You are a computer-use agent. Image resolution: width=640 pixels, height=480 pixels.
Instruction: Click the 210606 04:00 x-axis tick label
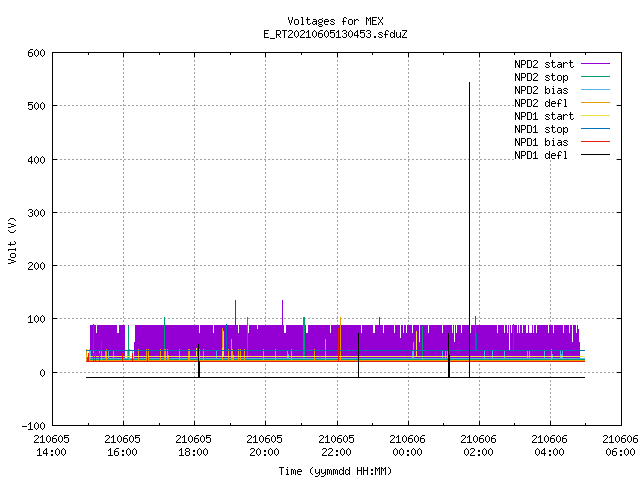pos(549,446)
